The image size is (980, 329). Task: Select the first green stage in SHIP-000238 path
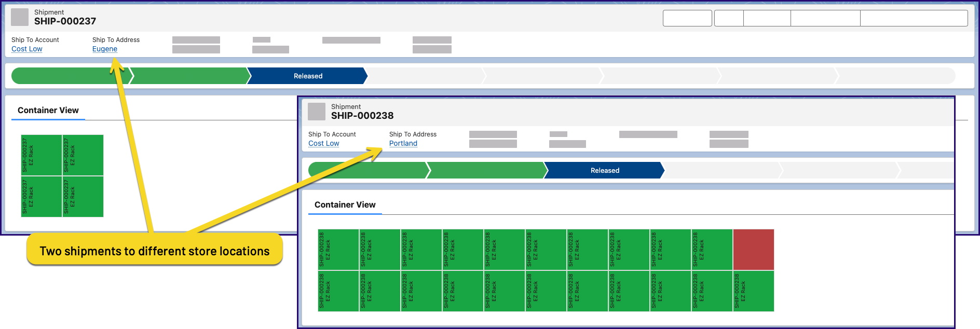coord(367,170)
